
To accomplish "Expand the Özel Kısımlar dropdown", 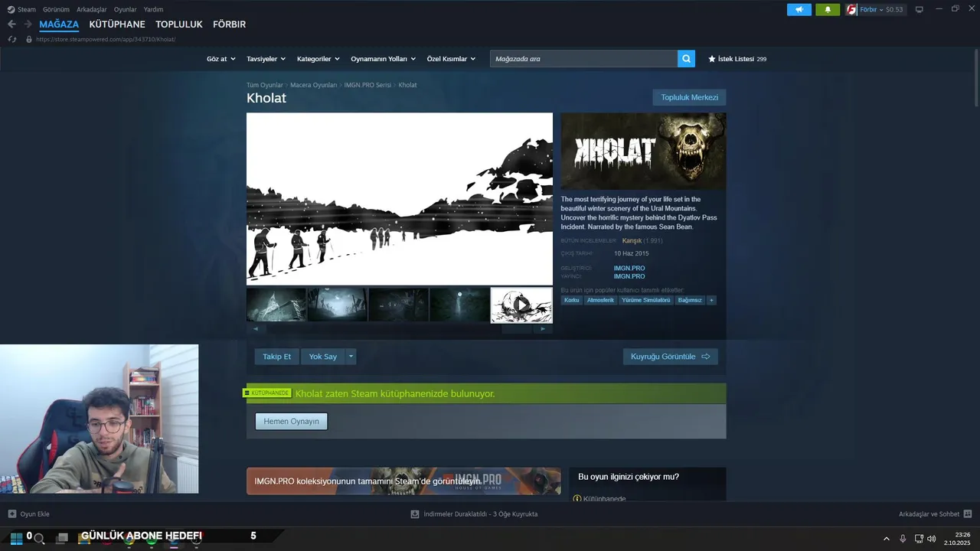I will coord(451,59).
